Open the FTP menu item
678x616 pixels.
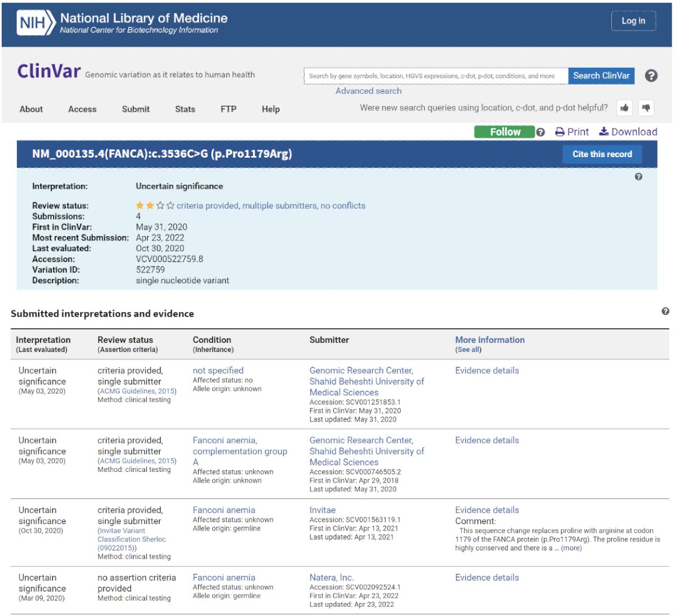[228, 109]
